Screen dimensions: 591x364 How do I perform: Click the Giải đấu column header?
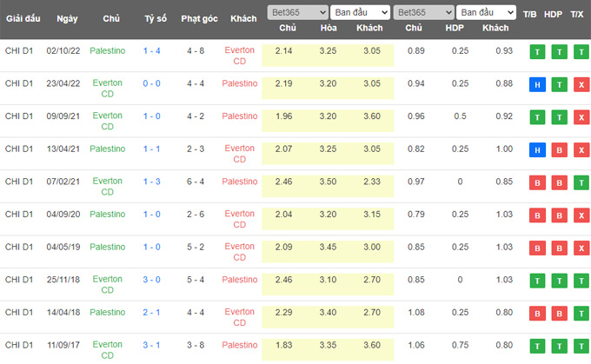coord(23,18)
